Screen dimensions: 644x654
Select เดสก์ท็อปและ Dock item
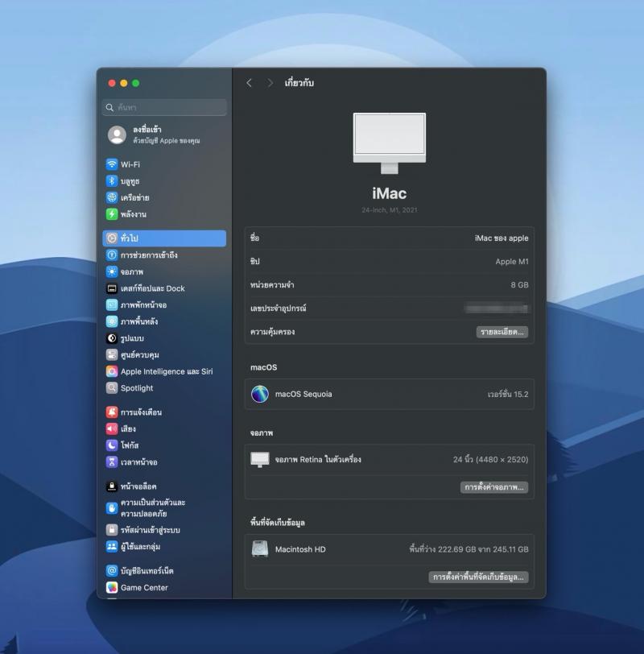152,288
